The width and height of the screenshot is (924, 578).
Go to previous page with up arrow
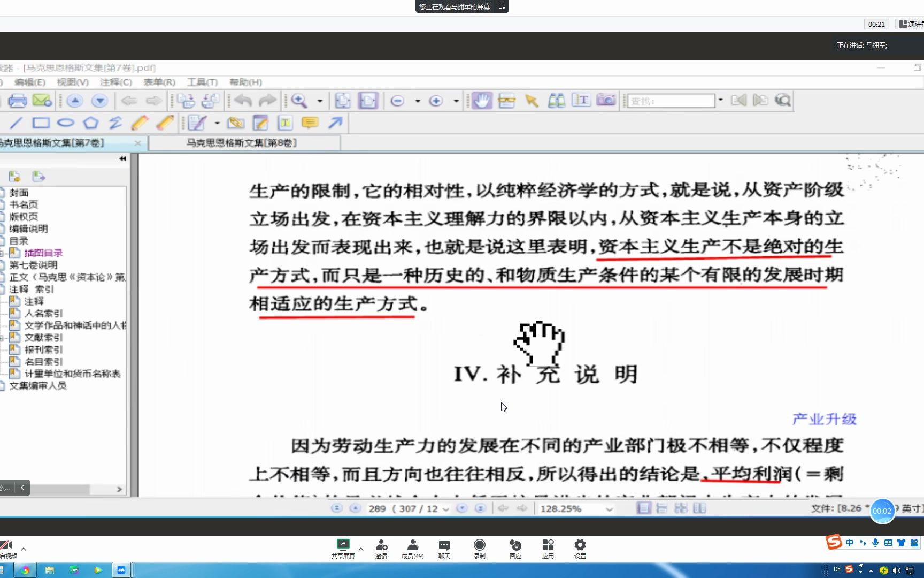coord(75,101)
